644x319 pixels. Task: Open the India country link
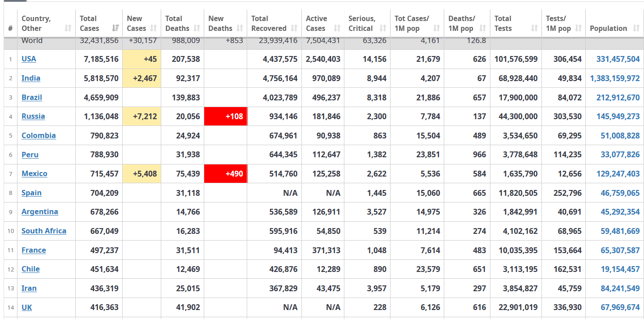(31, 78)
